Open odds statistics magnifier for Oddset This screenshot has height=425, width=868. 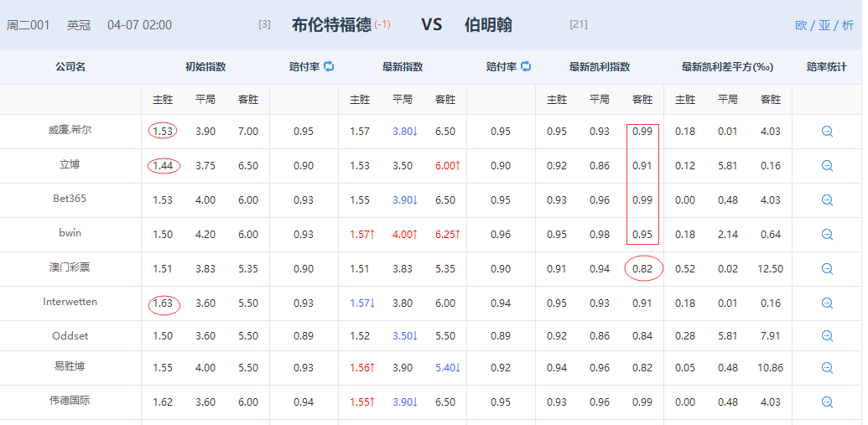coord(827,336)
